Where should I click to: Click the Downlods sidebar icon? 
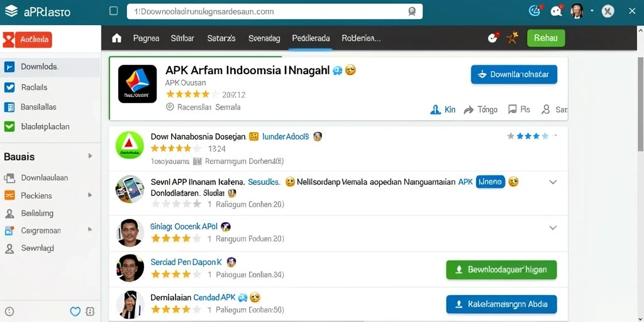(9, 67)
